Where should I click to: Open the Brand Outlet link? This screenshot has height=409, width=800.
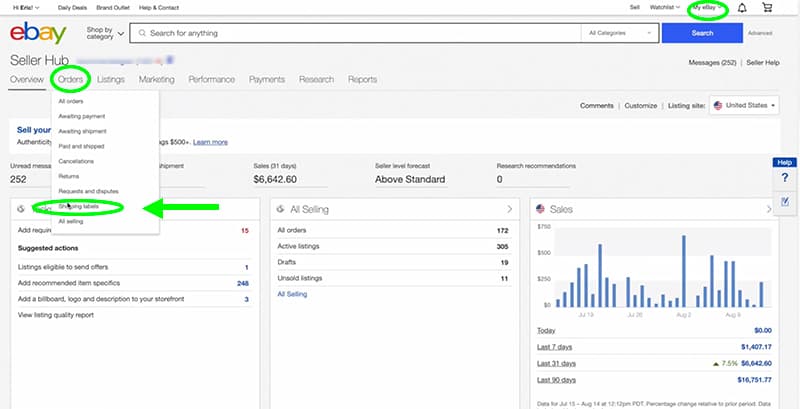[113, 8]
